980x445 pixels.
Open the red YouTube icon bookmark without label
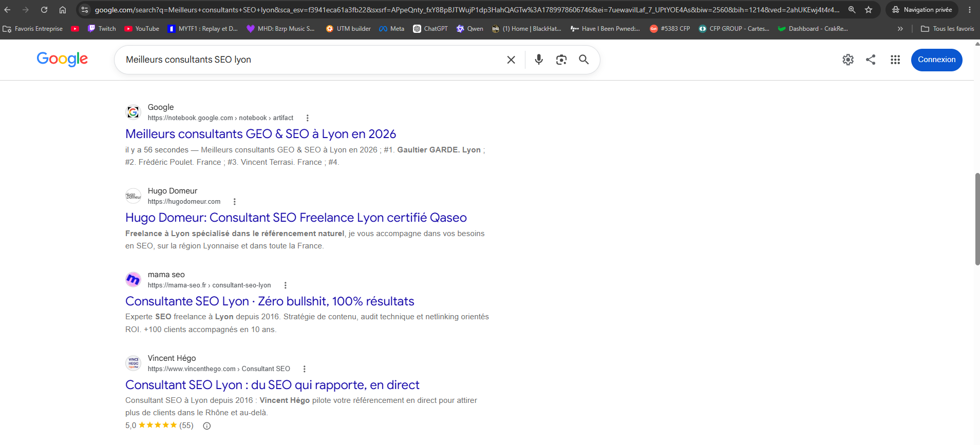75,29
